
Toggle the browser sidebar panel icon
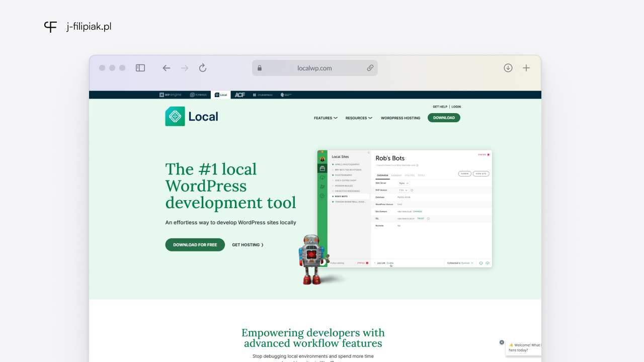pyautogui.click(x=140, y=68)
